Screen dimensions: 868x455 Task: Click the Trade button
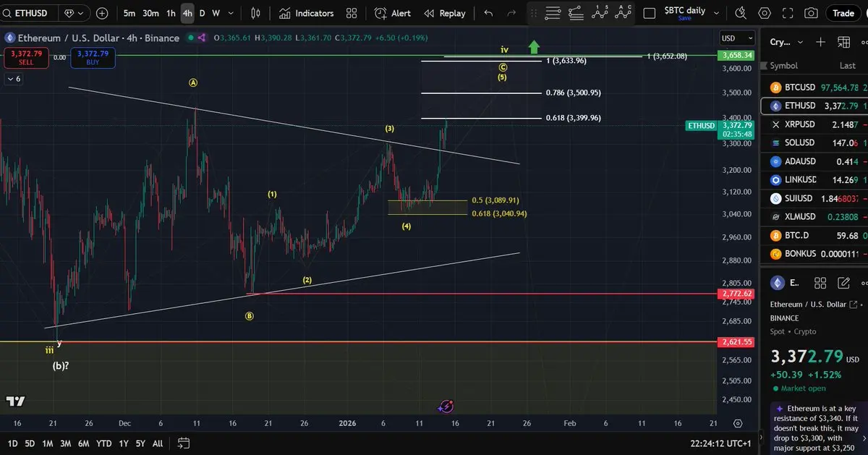pos(843,13)
